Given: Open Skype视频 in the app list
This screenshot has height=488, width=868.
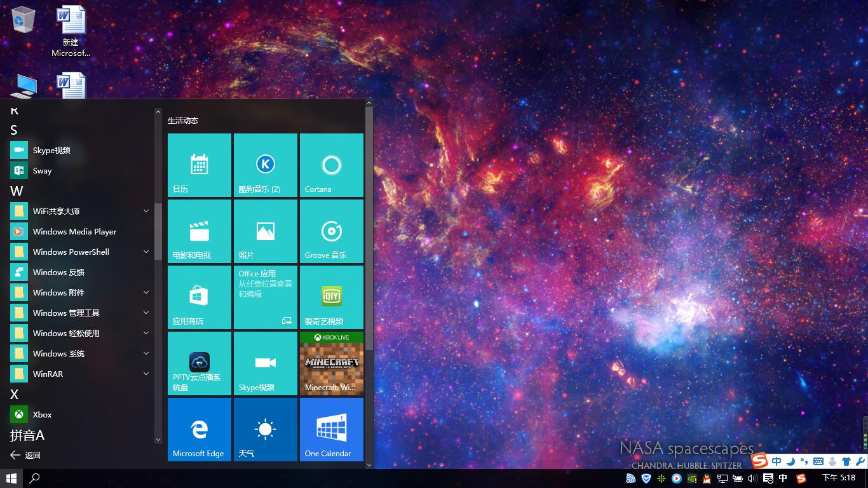Looking at the screenshot, I should (81, 150).
